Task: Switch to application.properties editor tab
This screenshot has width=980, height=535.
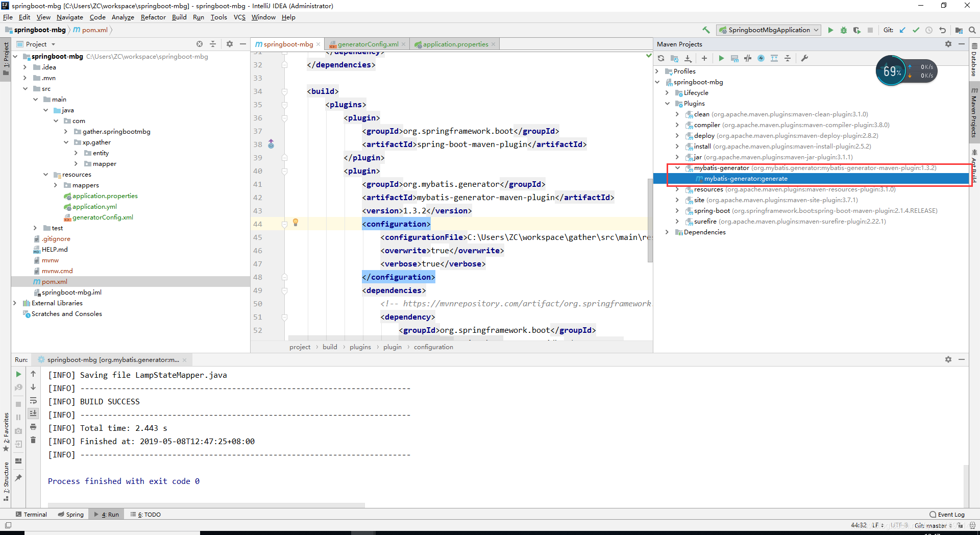Action: [x=455, y=44]
